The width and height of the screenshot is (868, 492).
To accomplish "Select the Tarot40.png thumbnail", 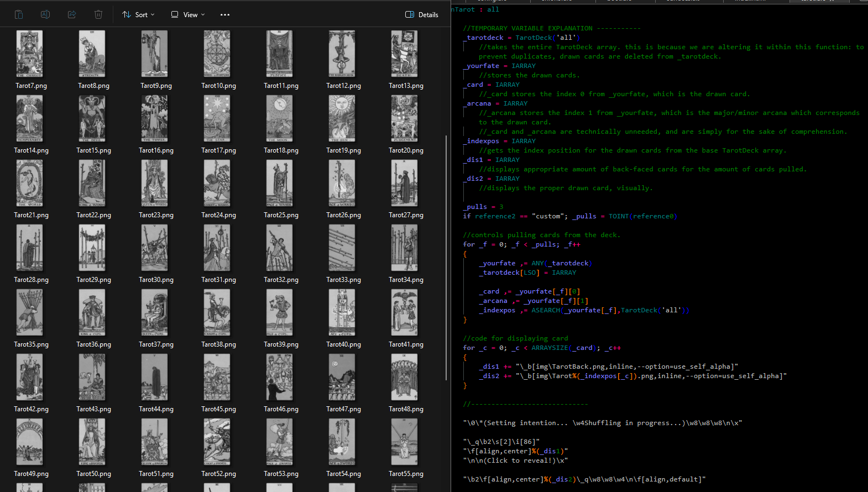I will [x=342, y=312].
